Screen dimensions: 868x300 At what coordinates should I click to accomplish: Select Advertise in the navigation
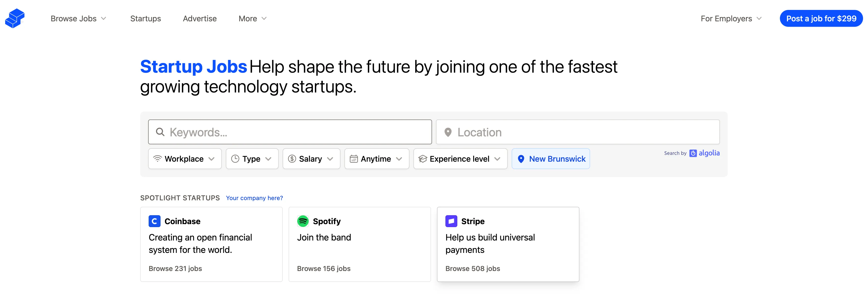click(x=200, y=19)
